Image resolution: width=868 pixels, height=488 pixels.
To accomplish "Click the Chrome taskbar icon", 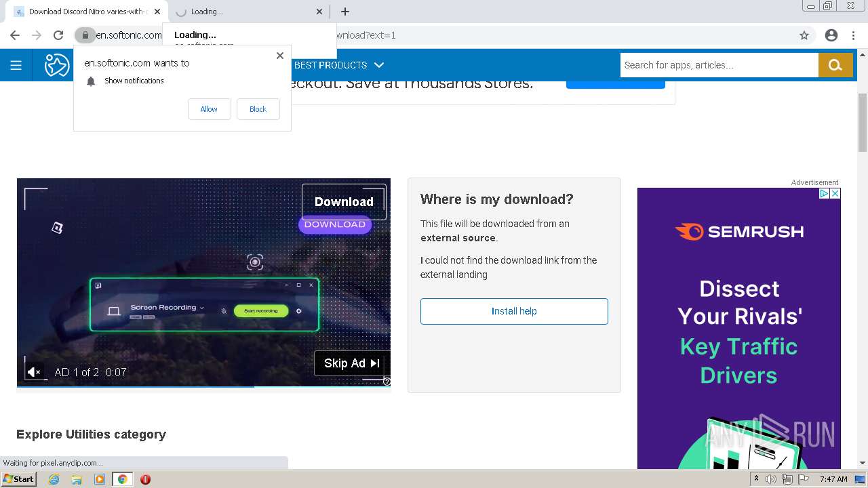I will (x=123, y=479).
